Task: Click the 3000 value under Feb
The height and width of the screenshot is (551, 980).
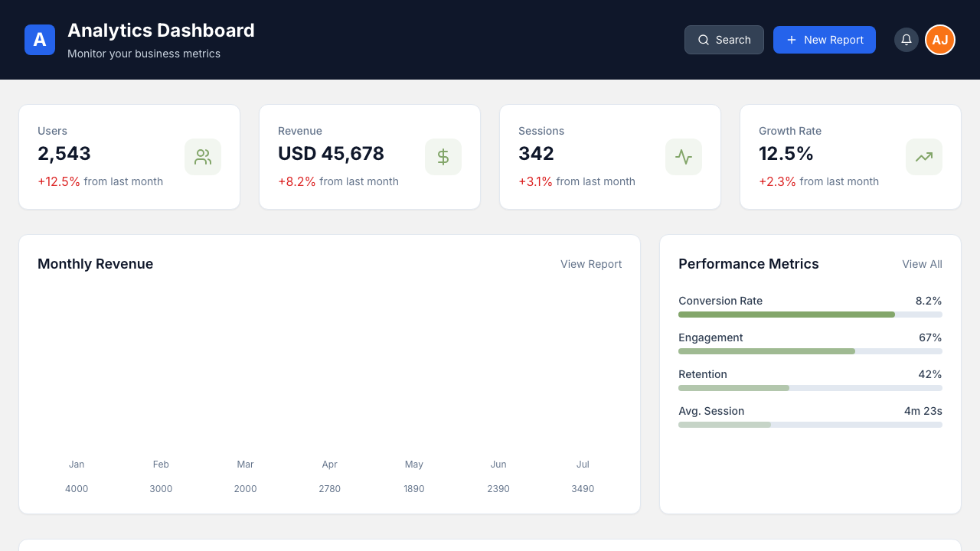Action: (161, 489)
